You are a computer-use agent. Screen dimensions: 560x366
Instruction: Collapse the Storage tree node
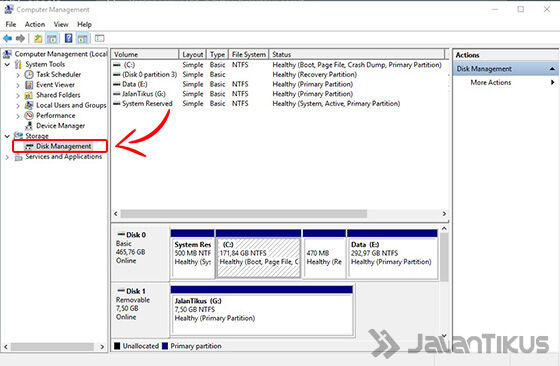[7, 136]
